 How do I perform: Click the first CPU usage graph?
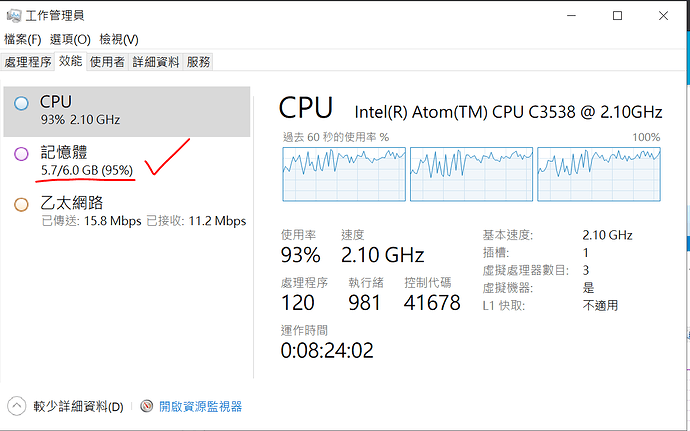344,174
